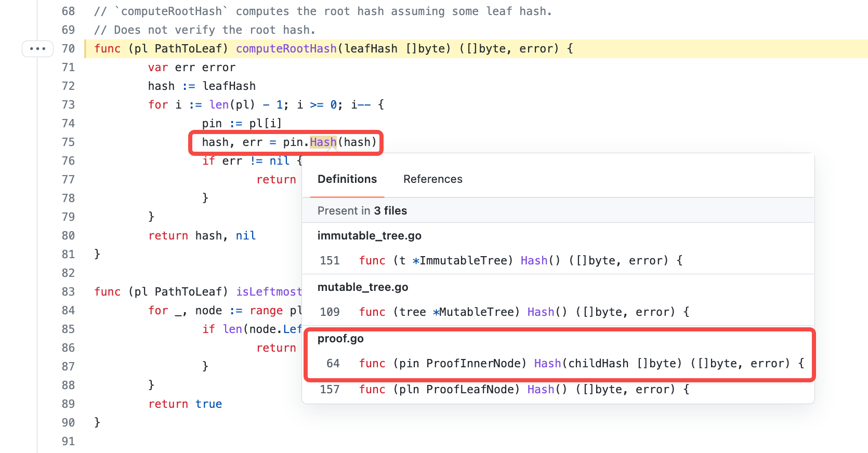868x453 pixels.
Task: Click the computeRootHash function name
Action: point(286,49)
